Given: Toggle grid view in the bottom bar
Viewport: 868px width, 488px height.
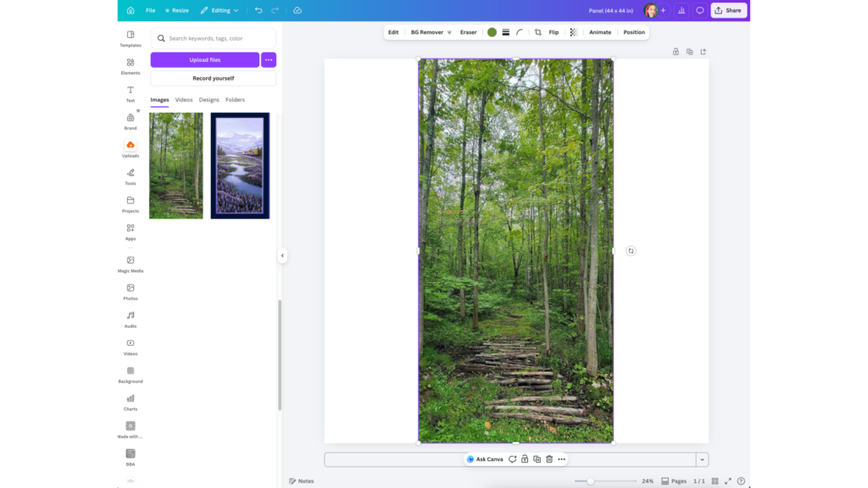Looking at the screenshot, I should coord(714,481).
